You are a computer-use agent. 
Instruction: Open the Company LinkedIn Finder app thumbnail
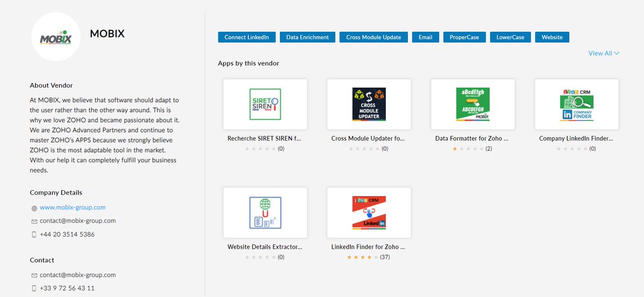coord(577,104)
